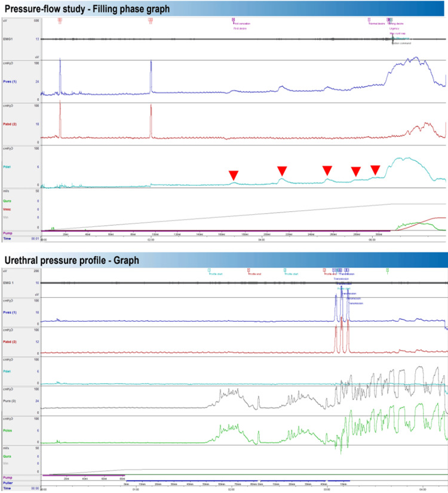Viewport: 448px width, 493px height.
Task: Click the purple pump progress bar in filling graph
Action: click(x=216, y=231)
